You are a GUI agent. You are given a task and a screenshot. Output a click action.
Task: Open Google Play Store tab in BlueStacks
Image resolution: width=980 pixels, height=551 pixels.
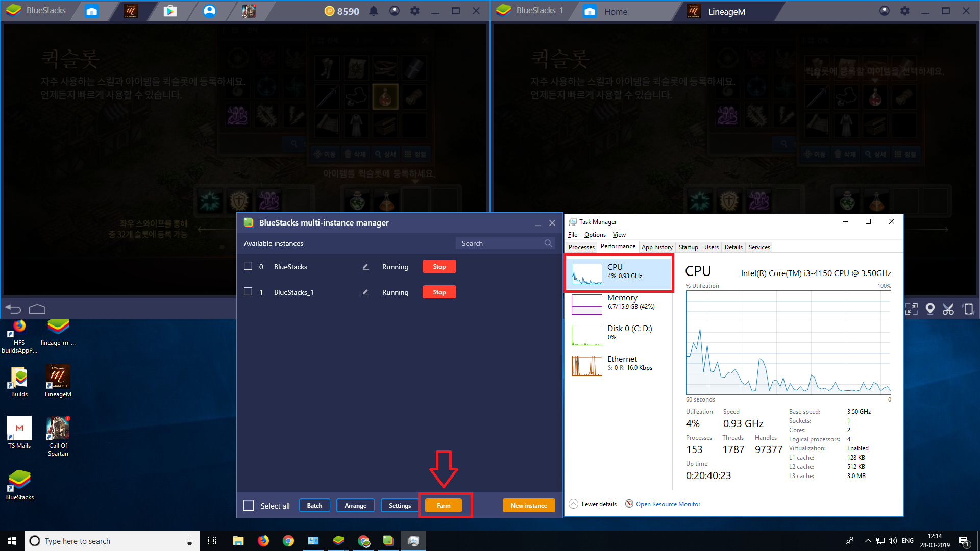pyautogui.click(x=170, y=11)
